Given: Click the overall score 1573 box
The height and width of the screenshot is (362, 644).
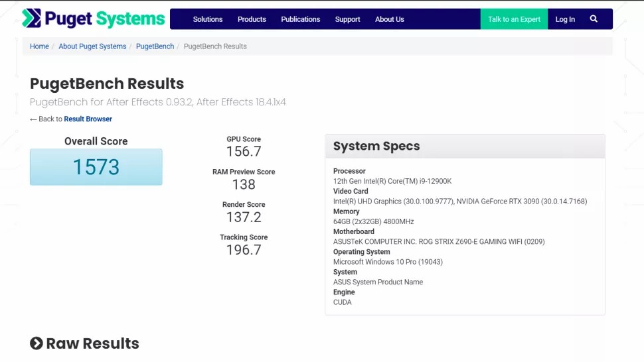Looking at the screenshot, I should pyautogui.click(x=96, y=167).
